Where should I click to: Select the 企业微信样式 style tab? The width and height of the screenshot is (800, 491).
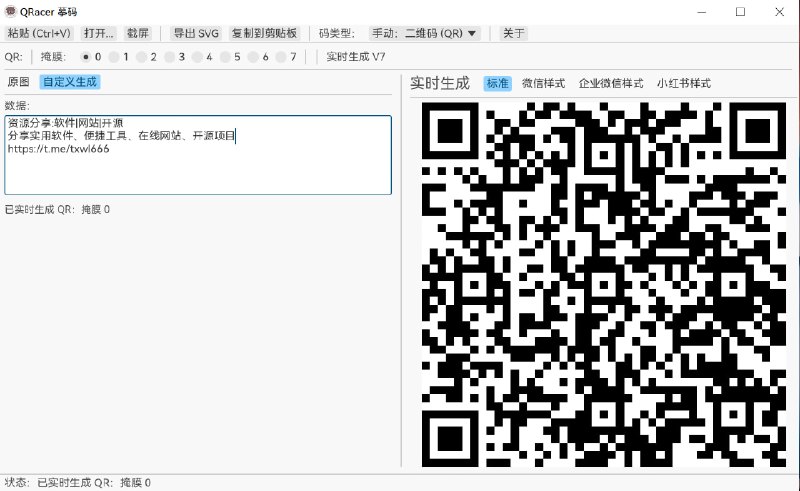pyautogui.click(x=611, y=83)
